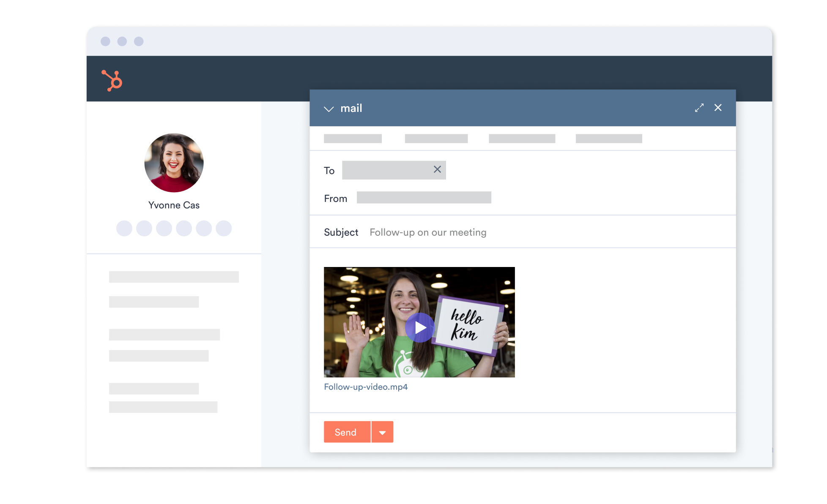This screenshot has width=827, height=504.
Task: Switch to the first tab in the mail toolbar
Action: pos(353,138)
